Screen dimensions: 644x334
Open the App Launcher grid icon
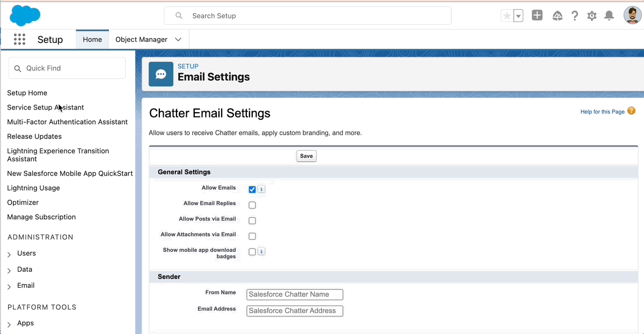(19, 39)
